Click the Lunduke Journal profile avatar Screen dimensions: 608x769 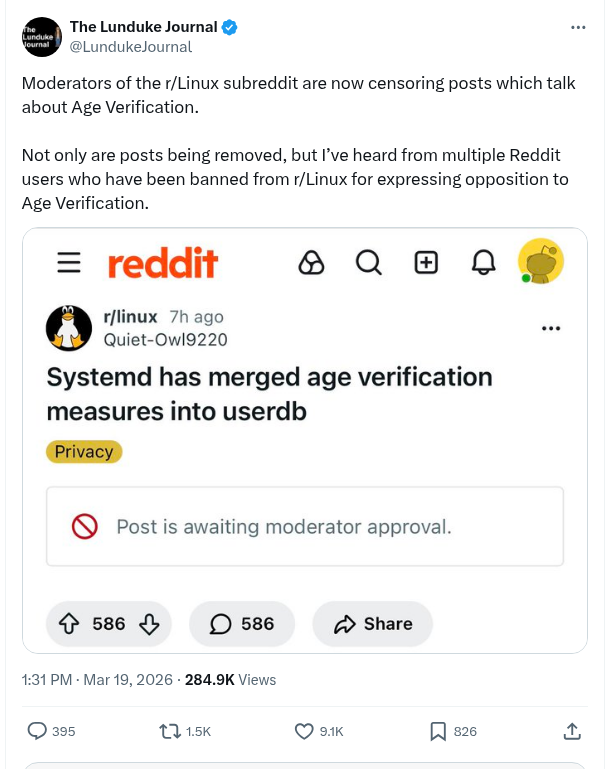(40, 36)
